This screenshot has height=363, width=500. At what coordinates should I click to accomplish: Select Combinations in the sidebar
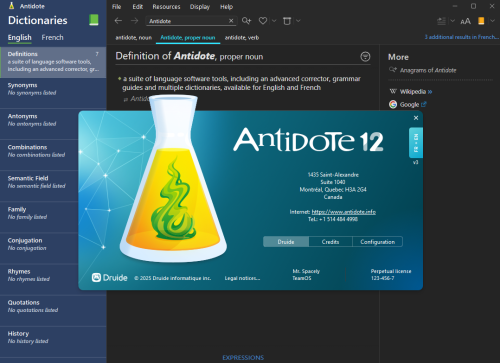click(39, 155)
